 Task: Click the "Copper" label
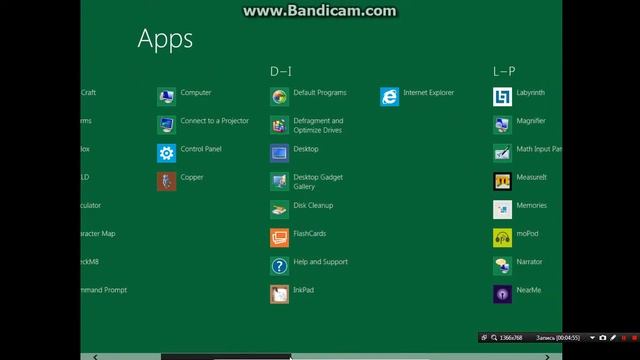point(192,178)
